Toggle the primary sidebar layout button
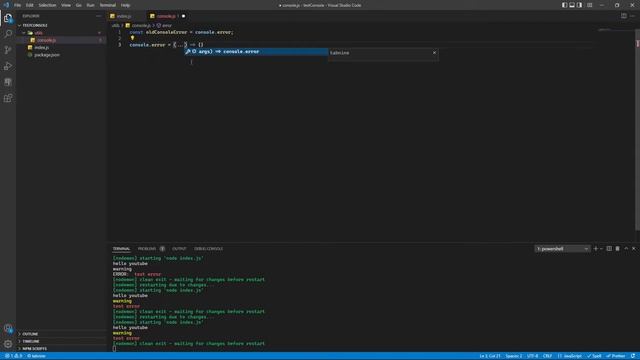 coord(564,5)
